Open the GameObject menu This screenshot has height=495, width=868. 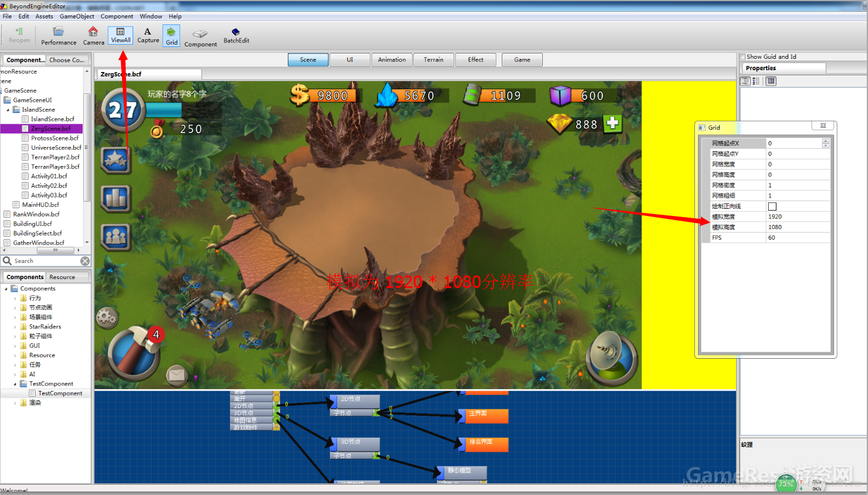click(x=77, y=16)
